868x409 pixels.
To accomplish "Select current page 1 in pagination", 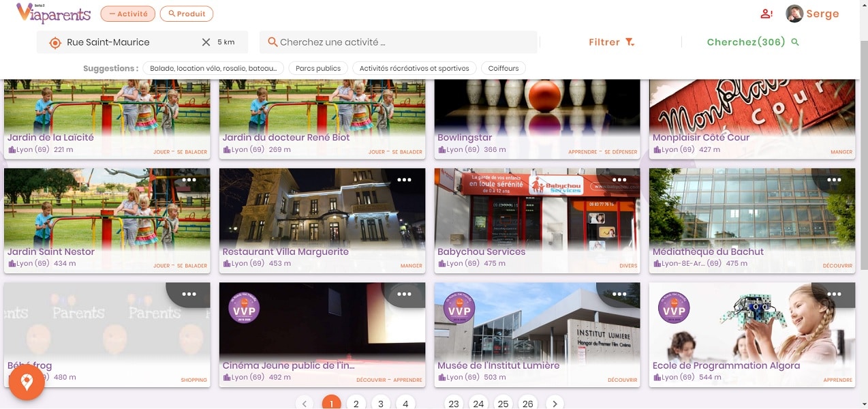I will (x=331, y=404).
